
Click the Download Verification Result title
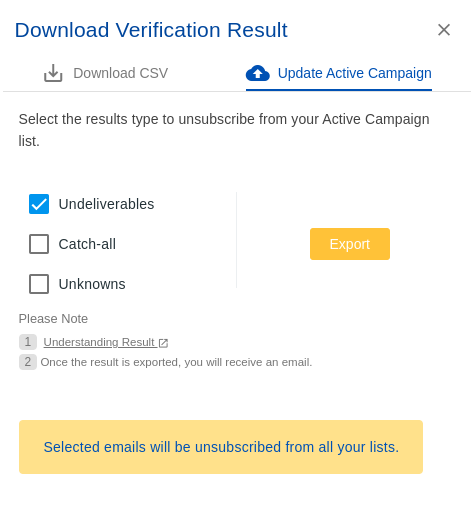click(151, 30)
